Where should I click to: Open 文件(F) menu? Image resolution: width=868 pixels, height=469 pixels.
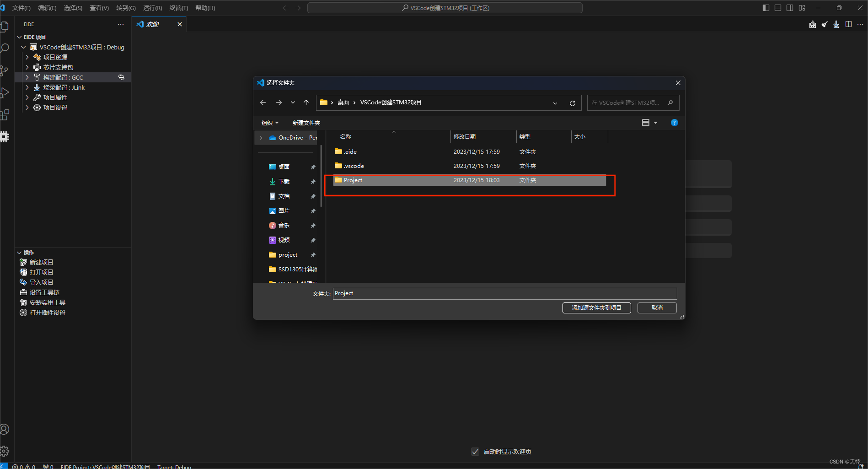click(21, 8)
